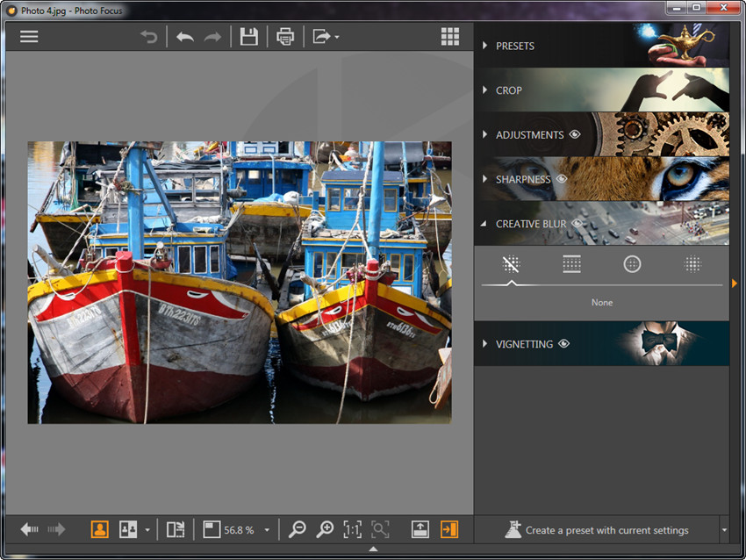Click the fit-to-window zoom icon
Image resolution: width=746 pixels, height=560 pixels.
212,529
